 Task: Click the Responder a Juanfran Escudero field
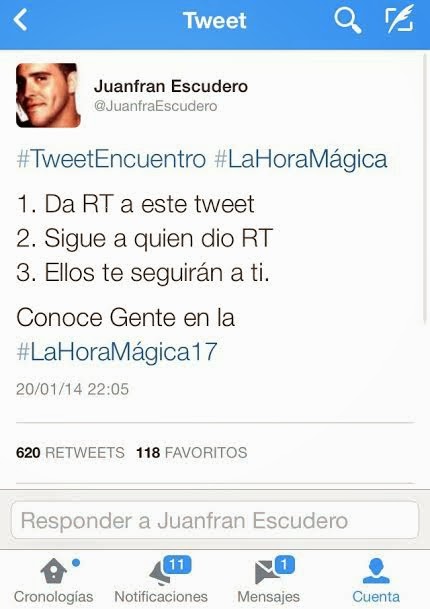pos(215,520)
